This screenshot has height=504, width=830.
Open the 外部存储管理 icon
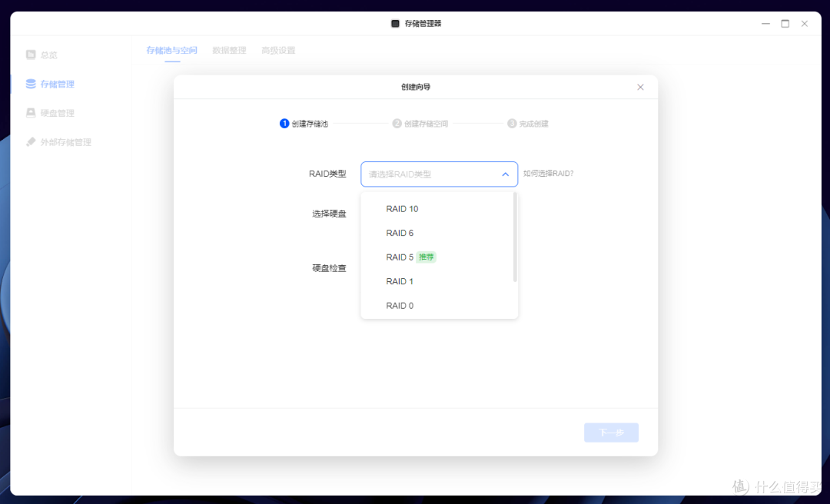pyautogui.click(x=31, y=142)
